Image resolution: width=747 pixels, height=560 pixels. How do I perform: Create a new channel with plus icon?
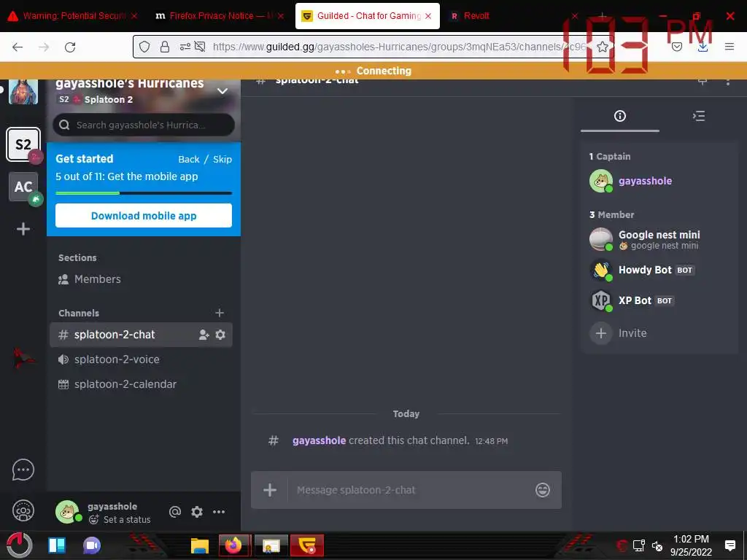pyautogui.click(x=220, y=313)
